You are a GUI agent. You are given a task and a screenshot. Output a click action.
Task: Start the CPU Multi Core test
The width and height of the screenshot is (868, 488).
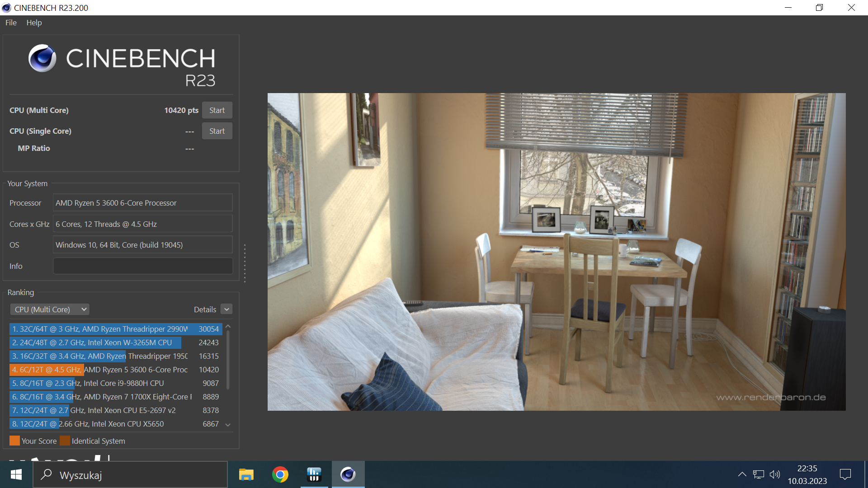[217, 110]
